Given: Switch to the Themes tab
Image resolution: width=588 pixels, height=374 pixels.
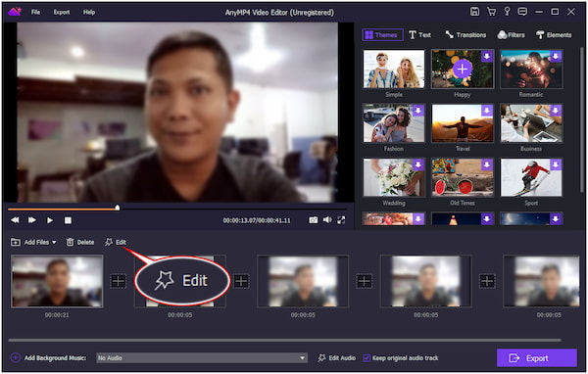Looking at the screenshot, I should click(382, 35).
